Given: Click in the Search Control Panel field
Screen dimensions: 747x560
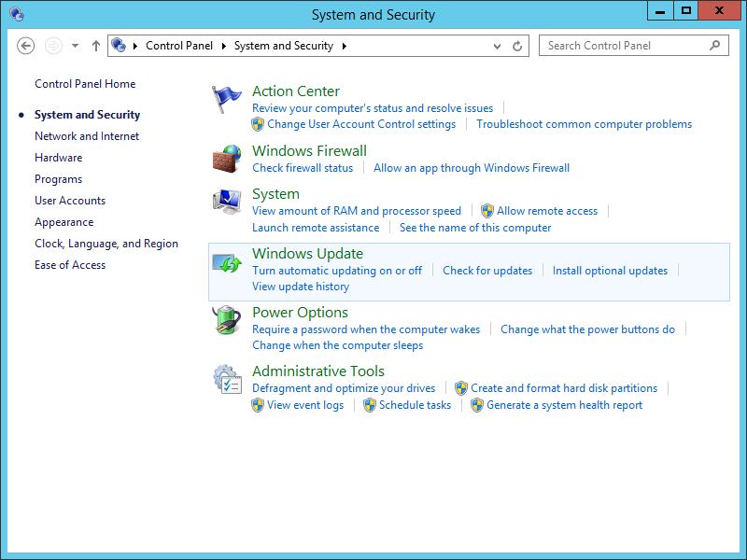Looking at the screenshot, I should click(634, 46).
